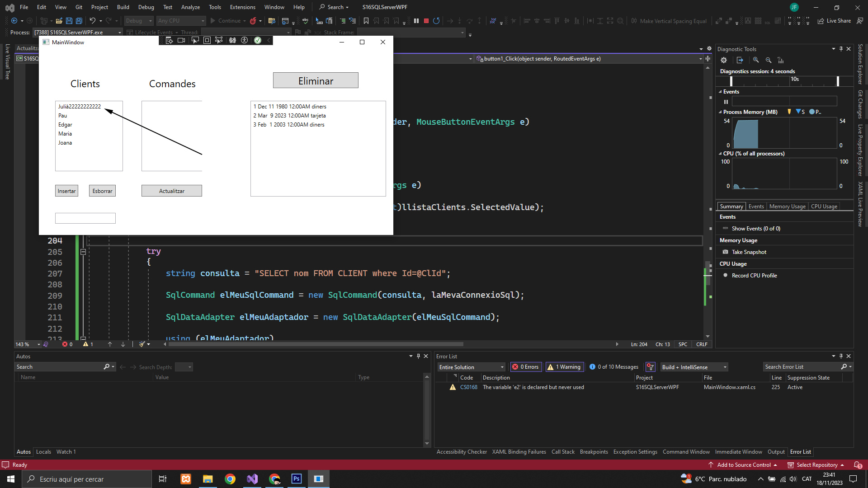
Task: Pause execution with Break All icon
Action: [x=416, y=21]
